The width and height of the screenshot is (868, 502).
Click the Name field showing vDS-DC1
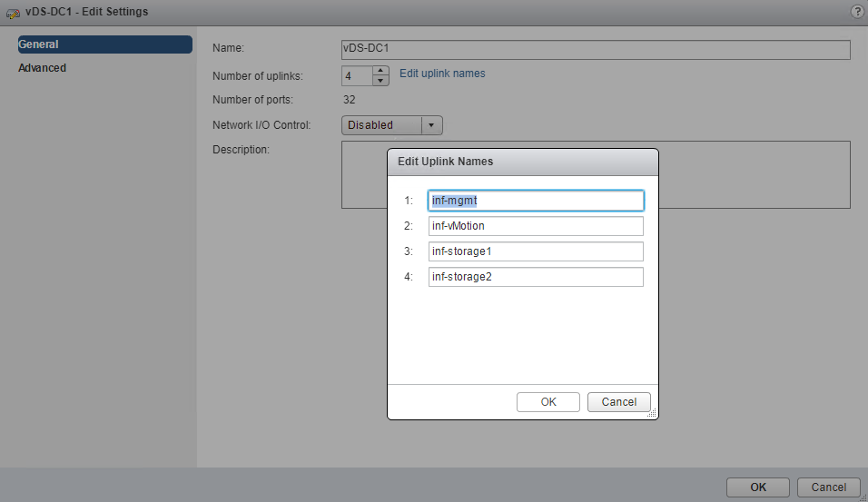[x=595, y=49]
